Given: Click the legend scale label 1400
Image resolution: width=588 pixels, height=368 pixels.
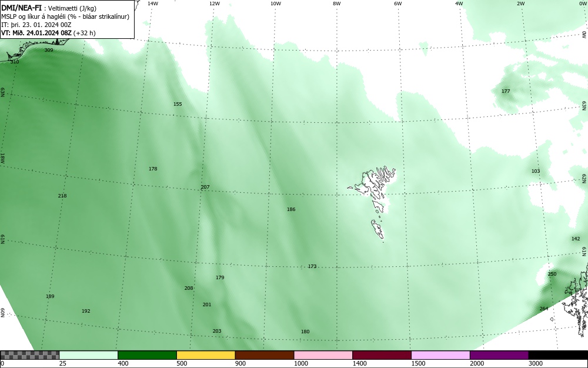Looking at the screenshot, I should point(360,363).
